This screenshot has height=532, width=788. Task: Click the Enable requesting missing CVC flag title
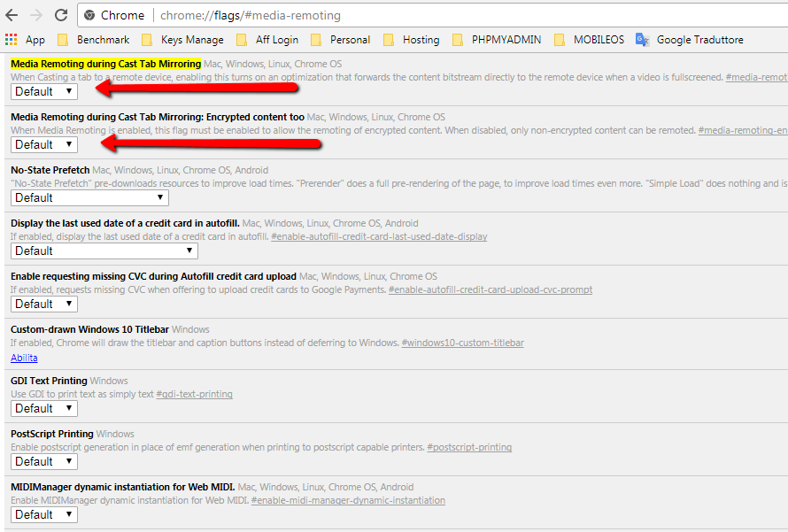coord(154,277)
